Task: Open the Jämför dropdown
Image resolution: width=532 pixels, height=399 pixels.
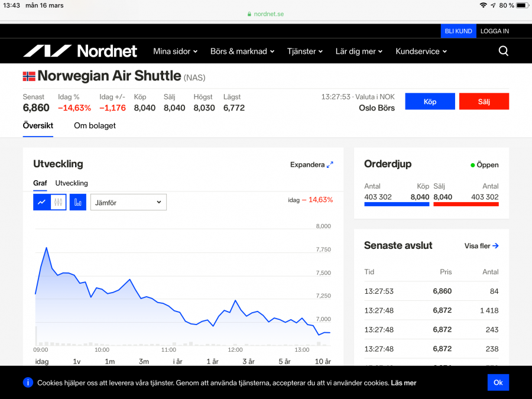Action: click(x=128, y=202)
